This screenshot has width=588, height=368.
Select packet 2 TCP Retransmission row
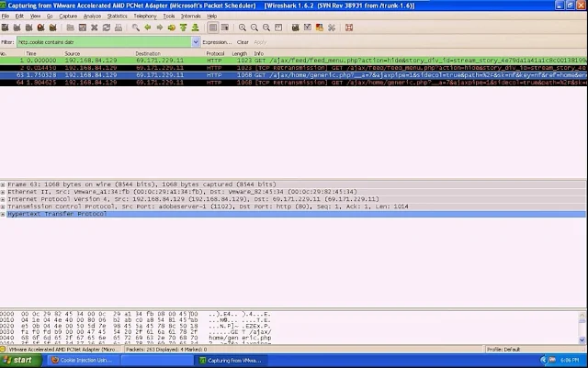coord(294,68)
